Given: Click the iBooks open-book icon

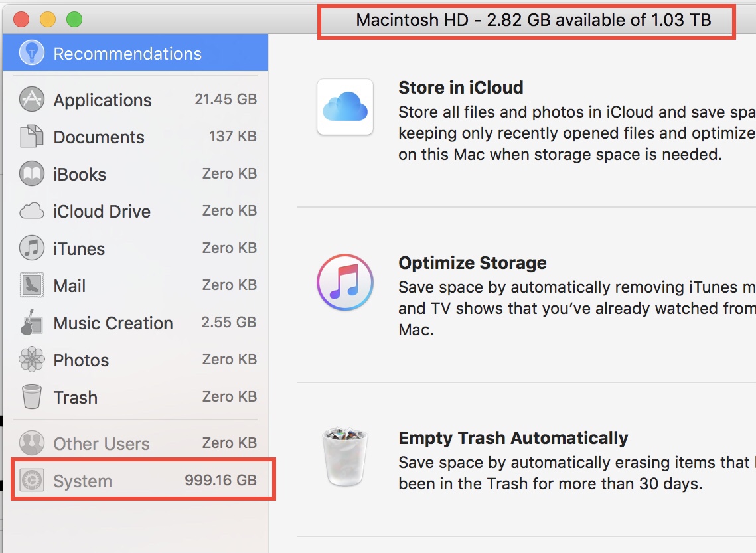Looking at the screenshot, I should (32, 173).
